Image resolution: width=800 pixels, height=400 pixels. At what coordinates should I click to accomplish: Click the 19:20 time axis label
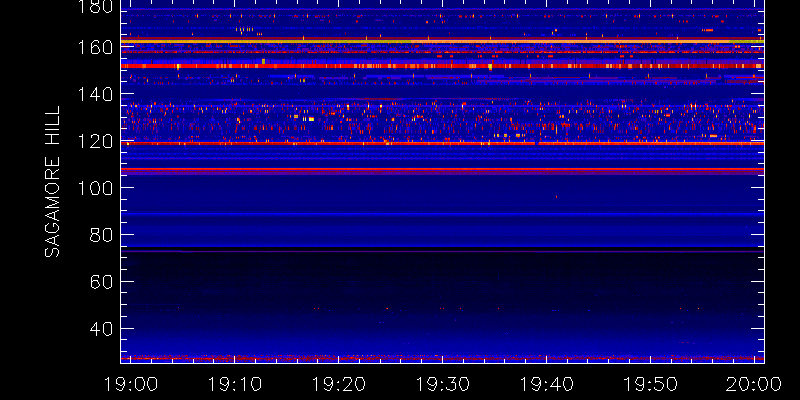pos(338,384)
